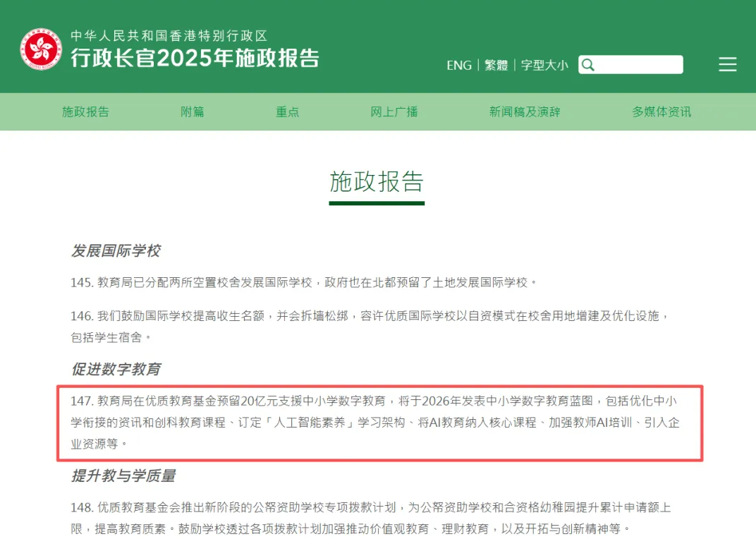
Task: Click the Hong Kong SAR bauhinia emblem logo
Action: pyautogui.click(x=41, y=49)
